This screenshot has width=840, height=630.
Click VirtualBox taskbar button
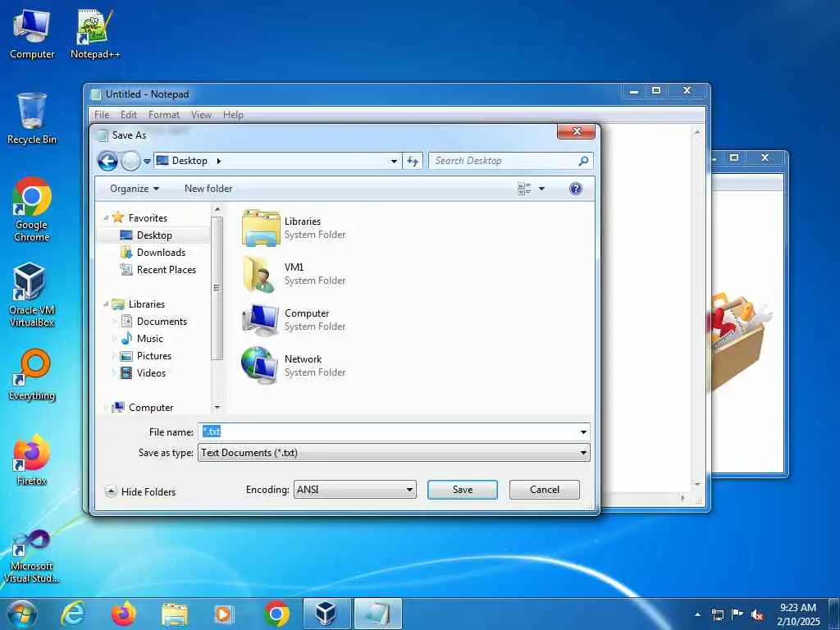[x=326, y=614]
